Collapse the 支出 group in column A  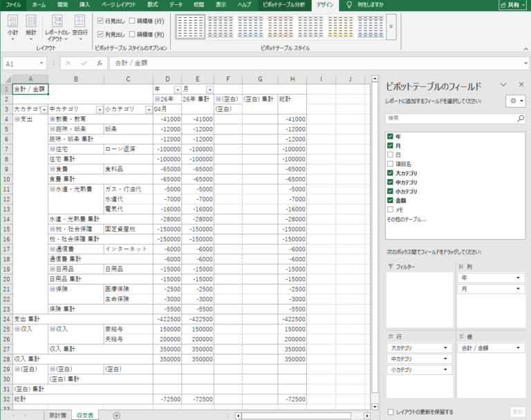click(x=17, y=119)
